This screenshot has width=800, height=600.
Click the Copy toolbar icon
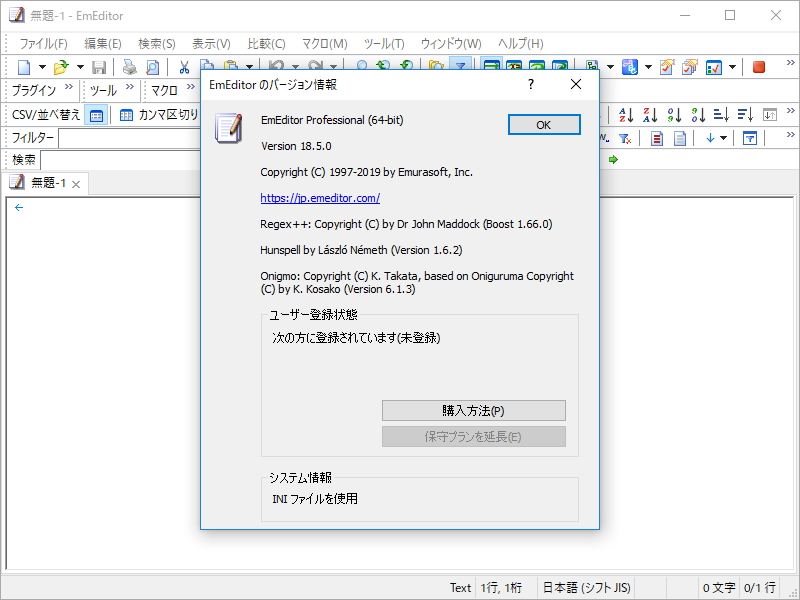click(x=207, y=66)
